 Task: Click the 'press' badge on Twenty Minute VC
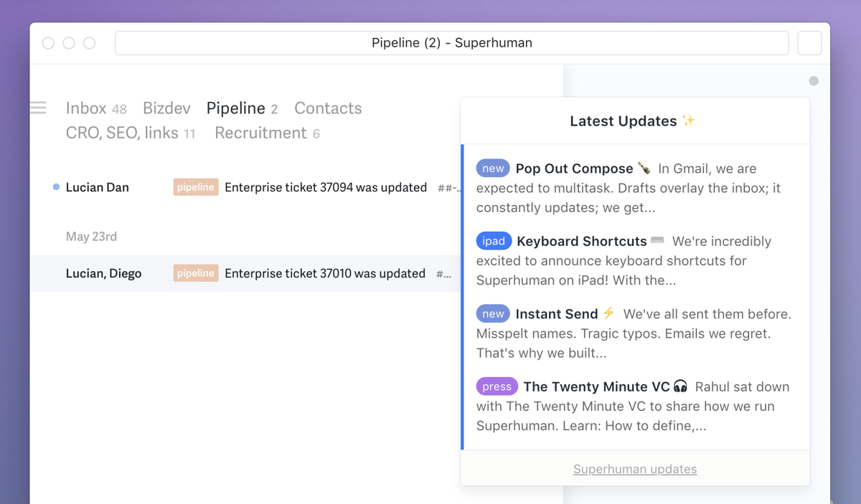click(x=497, y=386)
